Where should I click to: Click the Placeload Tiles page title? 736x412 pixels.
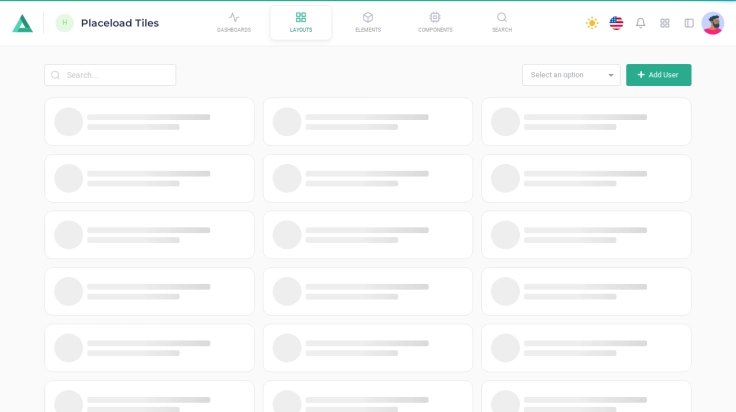[x=120, y=23]
